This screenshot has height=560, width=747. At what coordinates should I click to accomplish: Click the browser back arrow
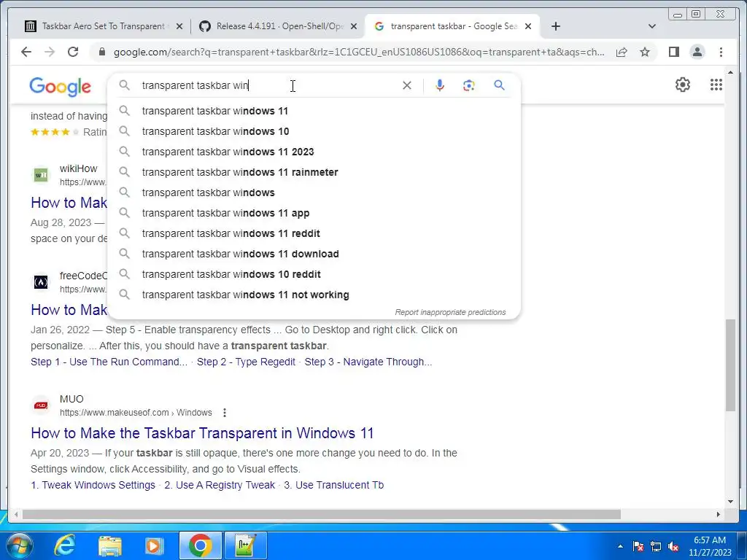coord(26,52)
